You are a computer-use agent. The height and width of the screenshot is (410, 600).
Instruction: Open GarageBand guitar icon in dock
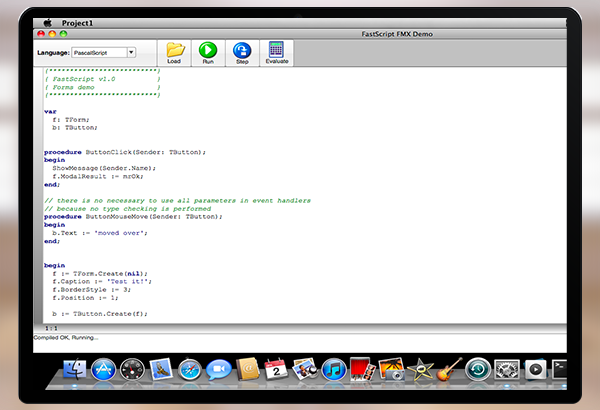click(449, 371)
